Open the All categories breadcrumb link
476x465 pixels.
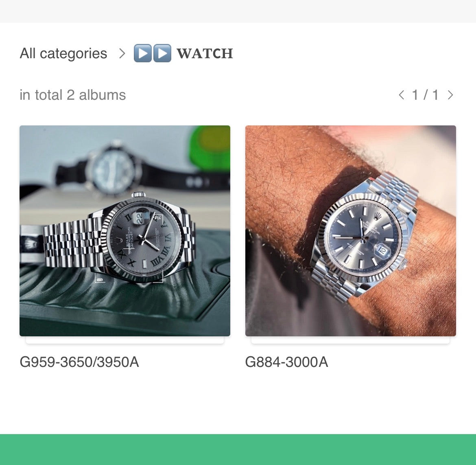tap(63, 53)
